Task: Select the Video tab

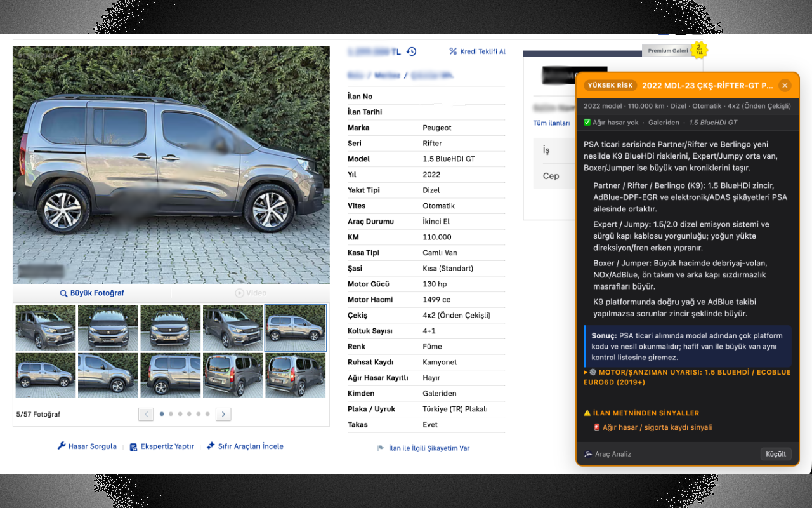Action: click(x=251, y=293)
